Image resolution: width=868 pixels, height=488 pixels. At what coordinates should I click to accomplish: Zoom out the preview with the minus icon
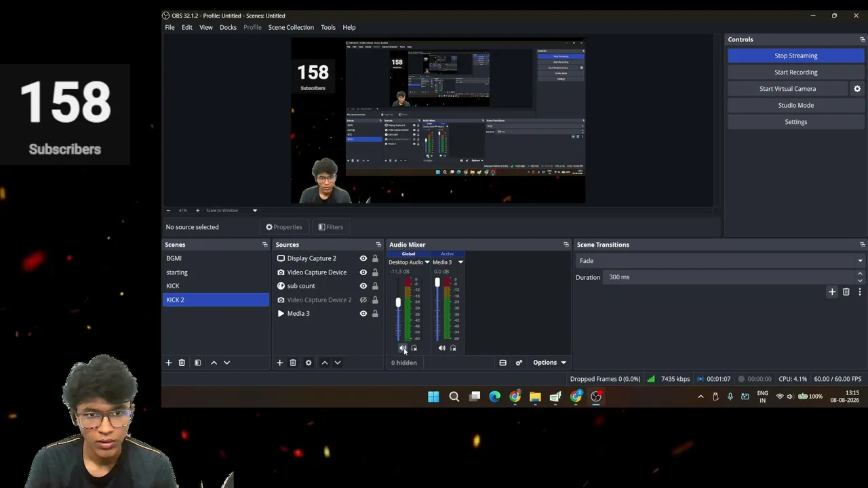tap(168, 210)
